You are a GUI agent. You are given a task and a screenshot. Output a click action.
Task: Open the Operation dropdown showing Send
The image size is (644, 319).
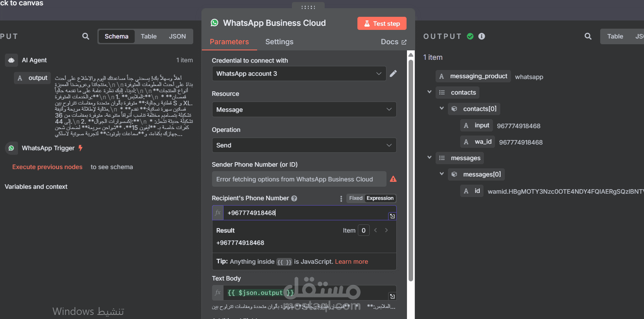point(304,145)
